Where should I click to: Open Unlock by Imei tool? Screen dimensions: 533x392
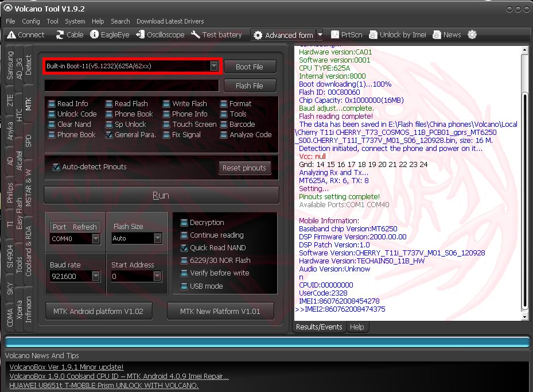374,34
